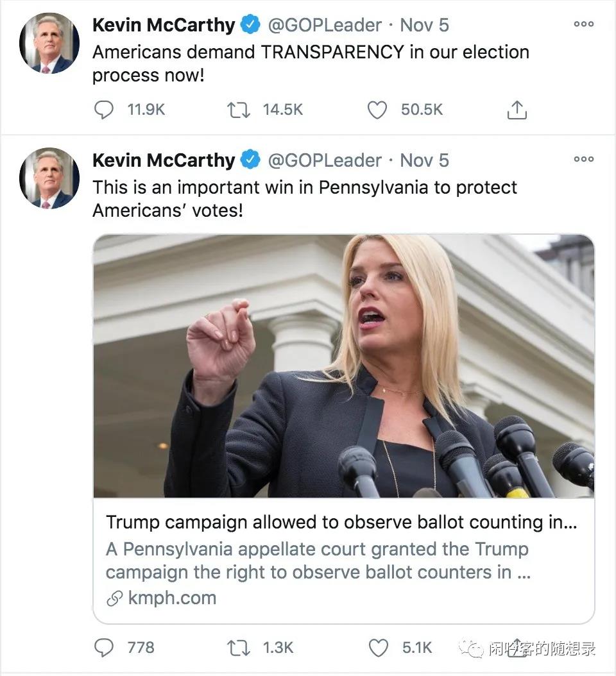Click verified badge on the first tweet
This screenshot has width=616, height=676.
pyautogui.click(x=250, y=26)
